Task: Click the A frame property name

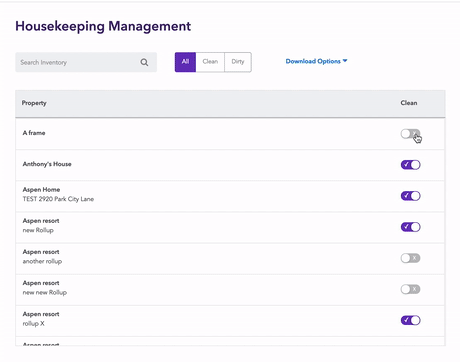Action: pyautogui.click(x=34, y=133)
